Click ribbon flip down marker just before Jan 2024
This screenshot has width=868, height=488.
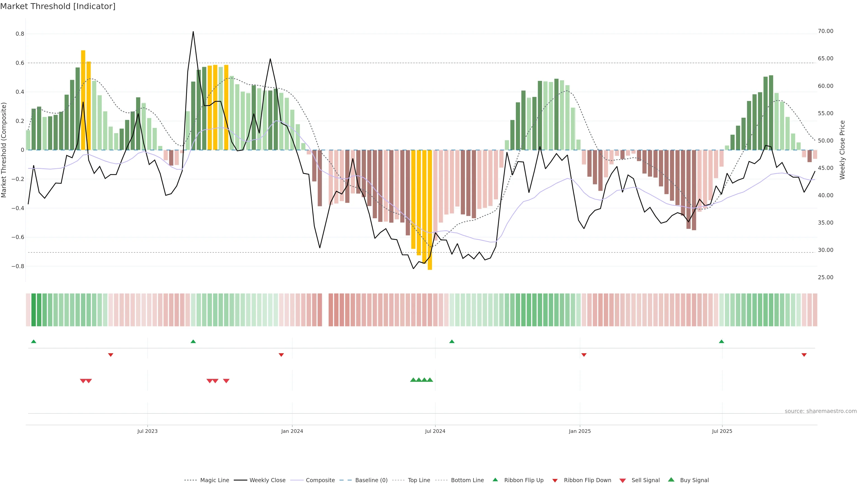click(x=281, y=355)
